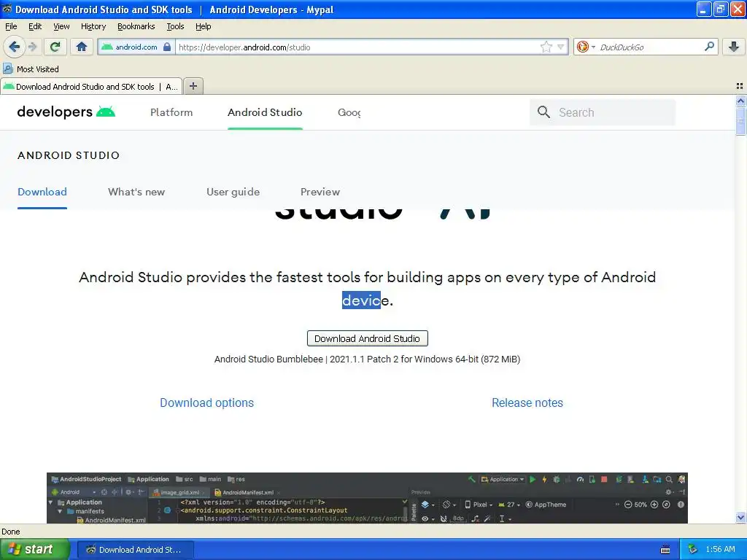
Task: Switch to the Preview tab
Action: (x=320, y=192)
